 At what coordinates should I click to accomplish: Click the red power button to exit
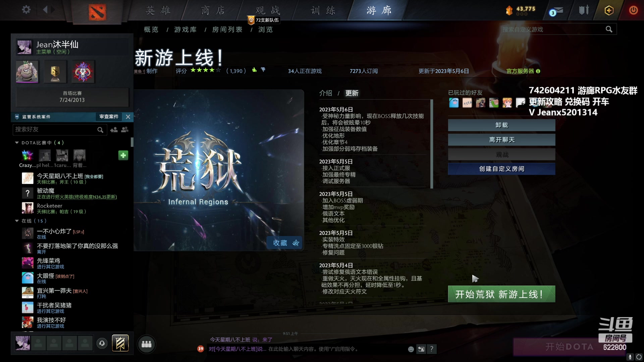pyautogui.click(x=633, y=10)
